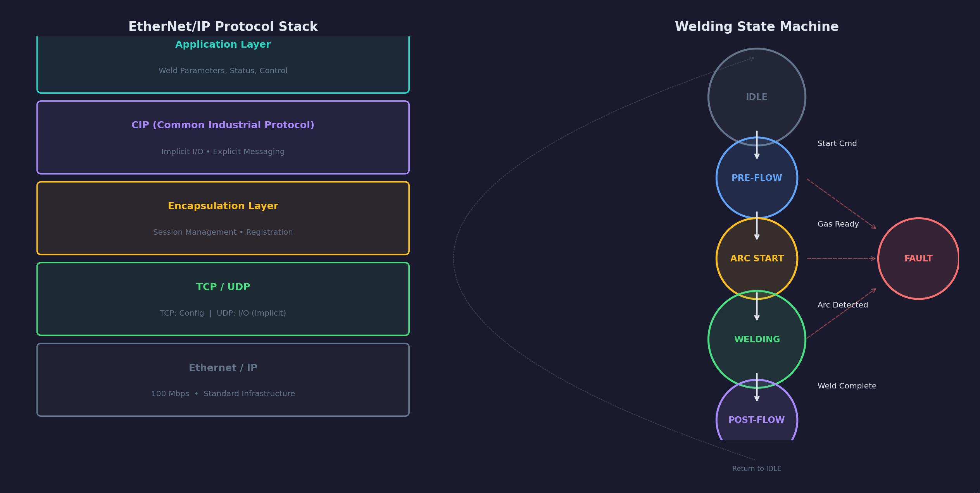Click the IDLE state circle
The height and width of the screenshot is (493, 980).
click(x=756, y=97)
